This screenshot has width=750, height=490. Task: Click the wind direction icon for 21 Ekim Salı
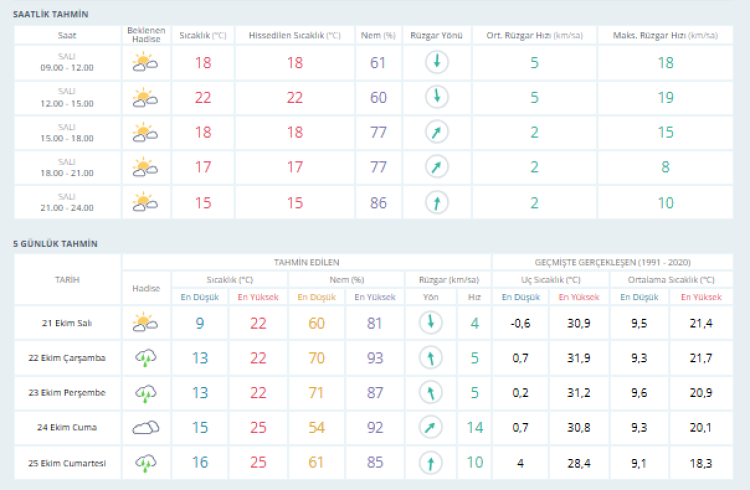click(x=429, y=322)
